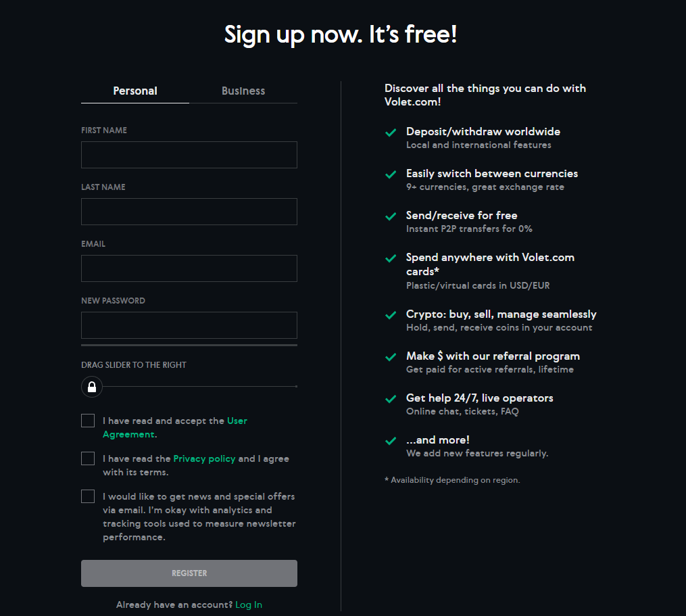Click checkmark icon next to Easily switch between currencies
The height and width of the screenshot is (616, 686).
point(391,174)
